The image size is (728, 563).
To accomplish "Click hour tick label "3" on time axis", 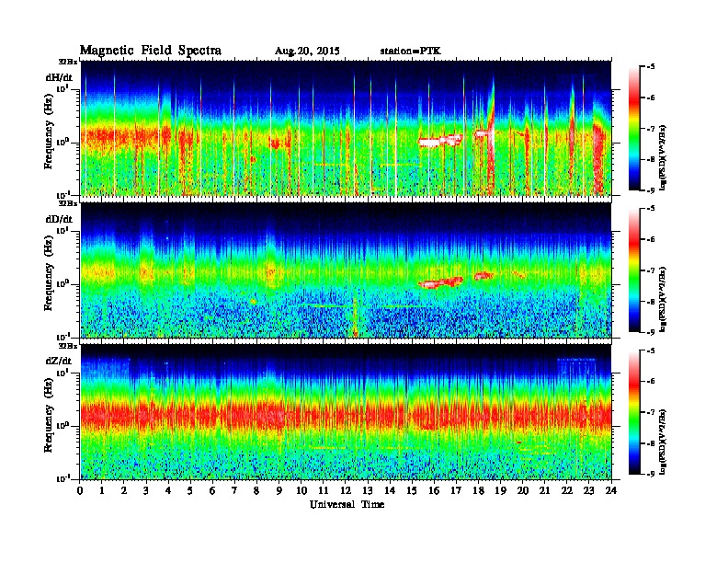I will coord(146,490).
